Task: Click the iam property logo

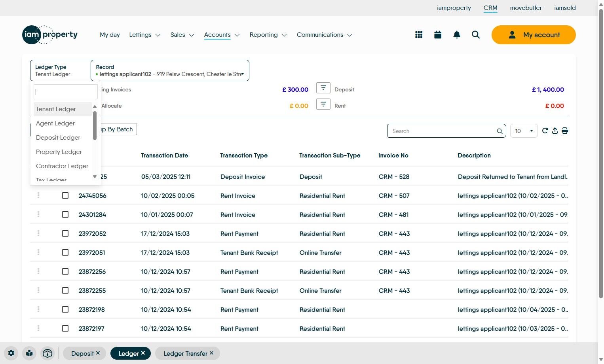Action: click(x=50, y=35)
